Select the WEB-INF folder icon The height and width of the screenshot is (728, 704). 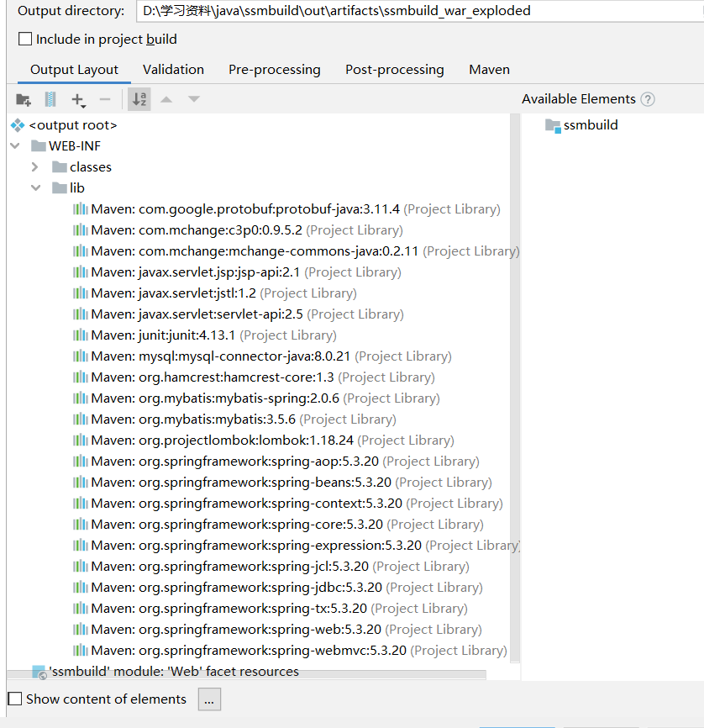[38, 145]
